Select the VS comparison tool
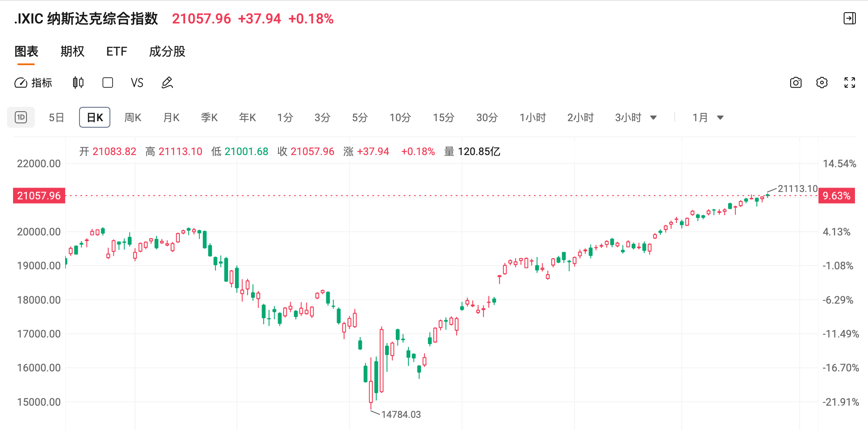Image resolution: width=868 pixels, height=430 pixels. tap(137, 83)
